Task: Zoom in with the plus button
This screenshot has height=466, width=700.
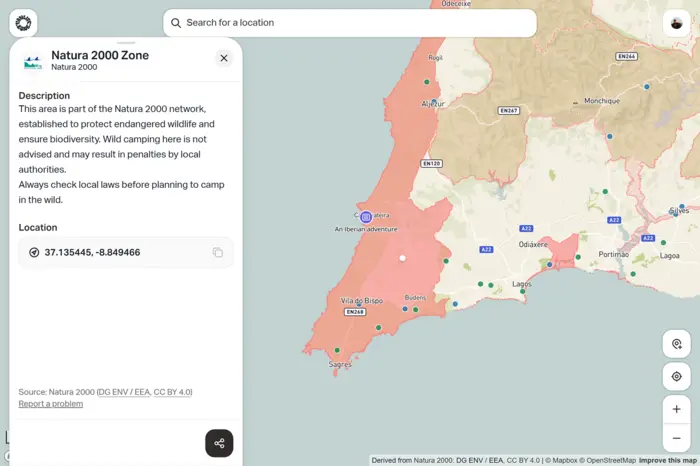Action: [676, 409]
